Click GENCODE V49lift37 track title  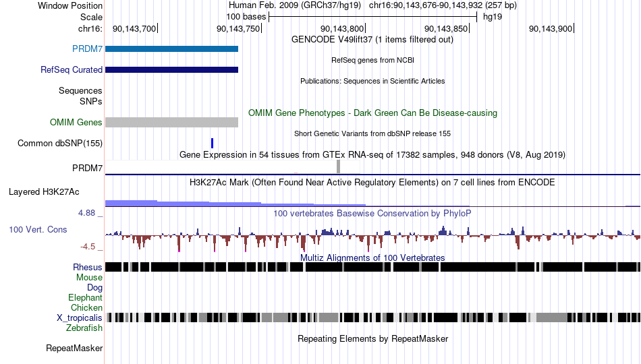click(372, 40)
